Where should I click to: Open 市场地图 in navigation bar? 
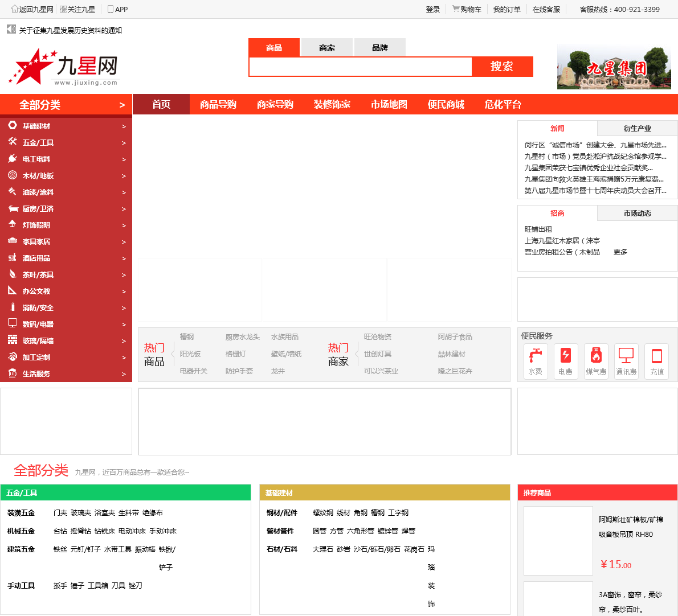click(389, 104)
